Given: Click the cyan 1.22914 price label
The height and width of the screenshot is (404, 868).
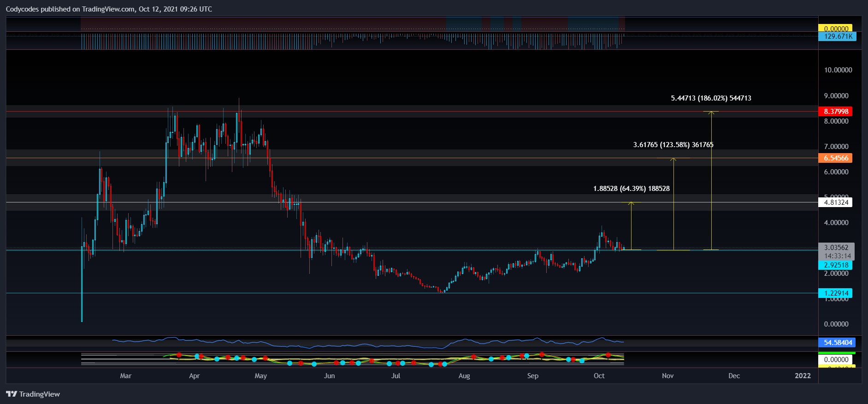Looking at the screenshot, I should 835,293.
